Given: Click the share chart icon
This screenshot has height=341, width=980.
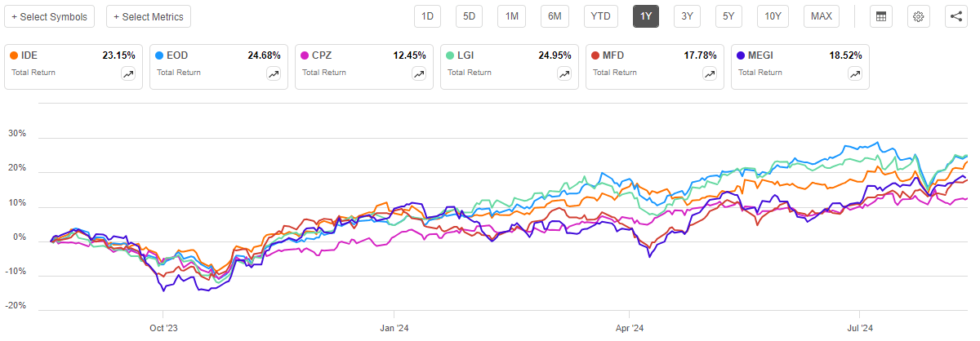Looking at the screenshot, I should (956, 16).
